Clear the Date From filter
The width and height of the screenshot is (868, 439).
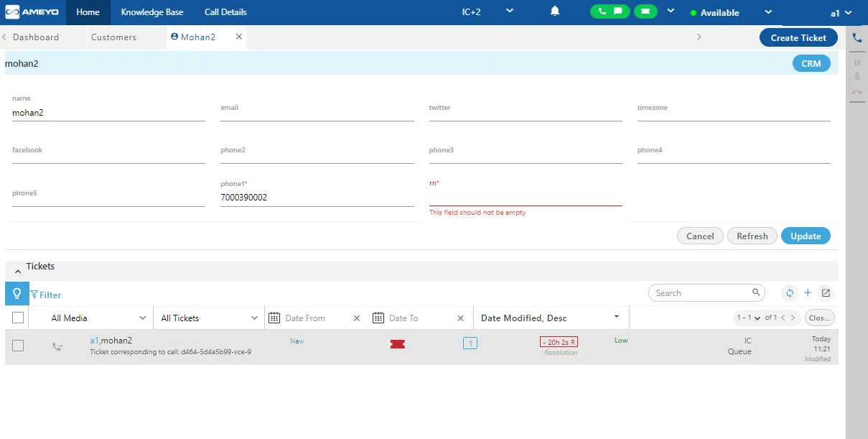click(357, 318)
